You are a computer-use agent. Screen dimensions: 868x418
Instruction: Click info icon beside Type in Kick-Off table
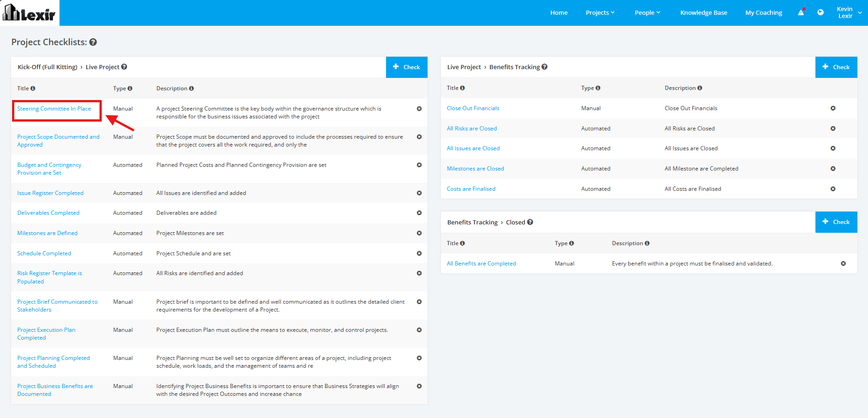[x=130, y=88]
